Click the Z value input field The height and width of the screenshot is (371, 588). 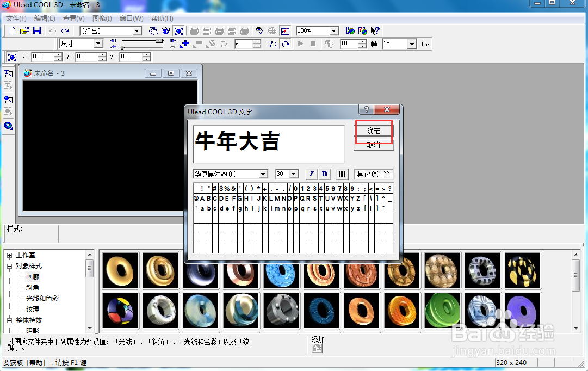click(131, 57)
